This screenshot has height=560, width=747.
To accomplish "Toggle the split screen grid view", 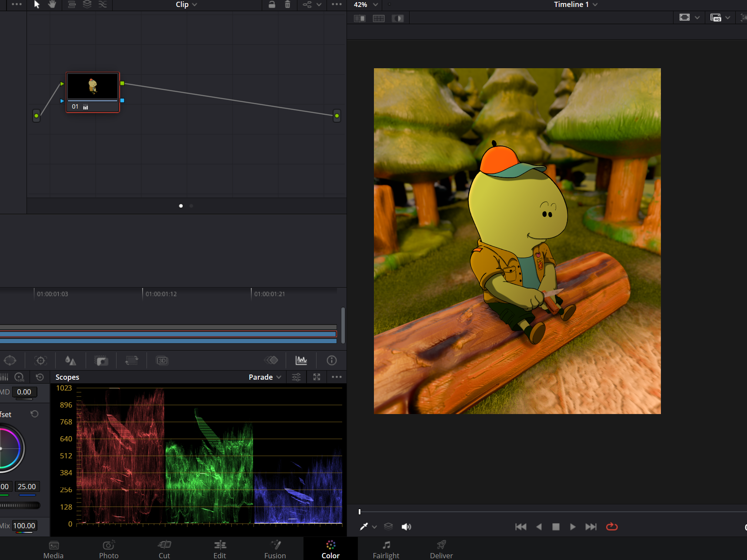I will coord(379,18).
